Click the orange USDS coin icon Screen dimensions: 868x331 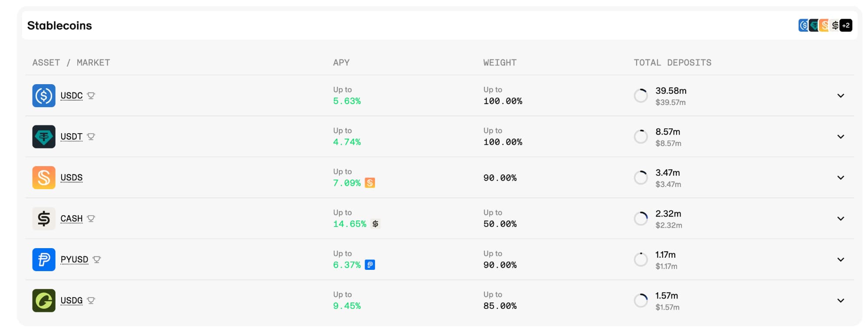[x=44, y=177]
